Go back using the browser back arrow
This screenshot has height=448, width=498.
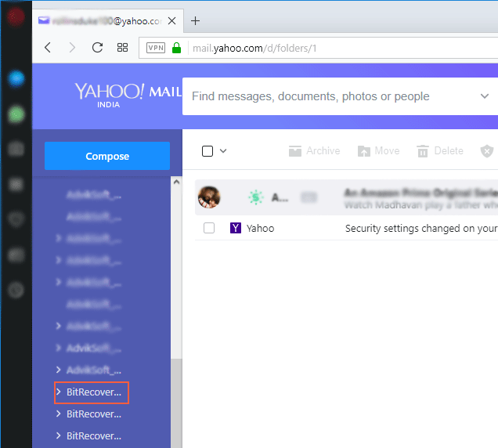48,48
